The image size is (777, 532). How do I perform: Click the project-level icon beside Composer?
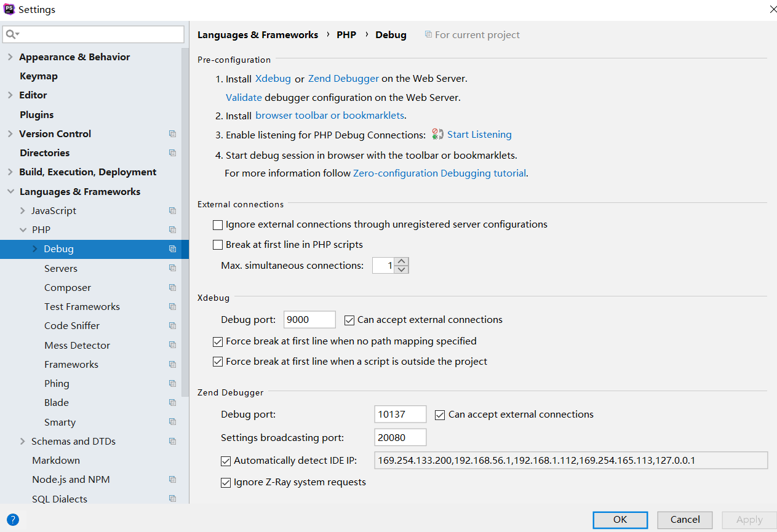(172, 288)
